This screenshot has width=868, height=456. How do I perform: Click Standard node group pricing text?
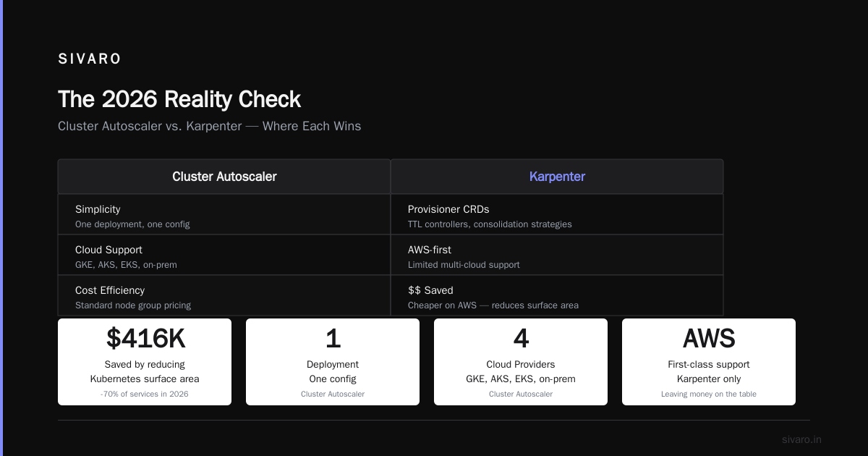(x=133, y=305)
